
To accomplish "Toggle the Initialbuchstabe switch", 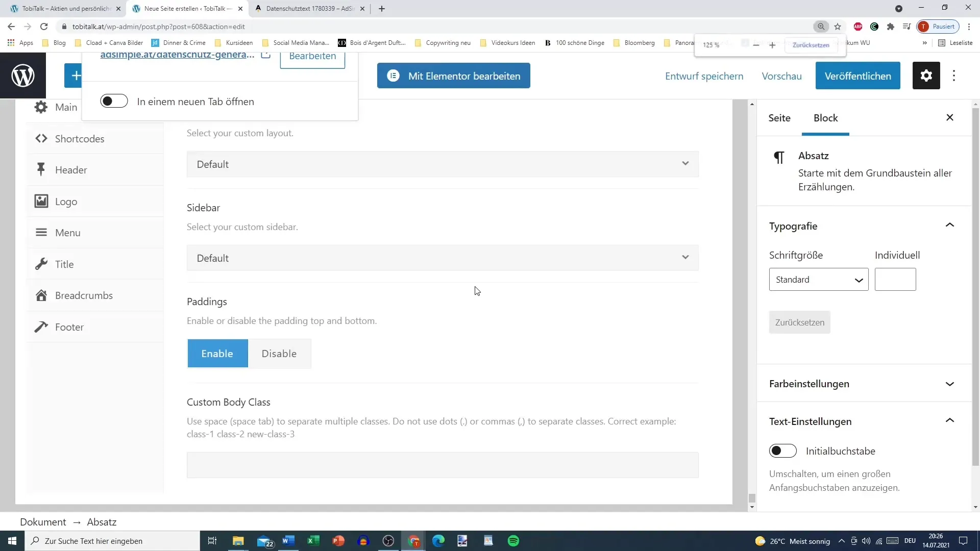I will tap(782, 451).
